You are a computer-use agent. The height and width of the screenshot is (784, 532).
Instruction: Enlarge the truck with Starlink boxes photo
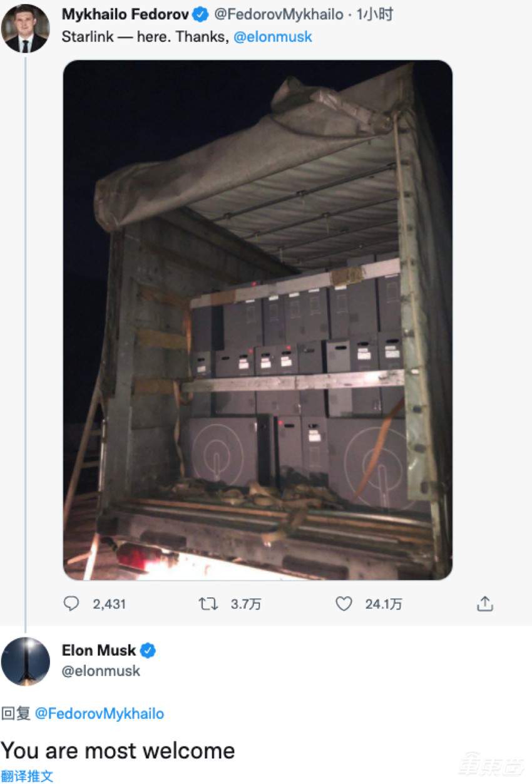pyautogui.click(x=258, y=320)
